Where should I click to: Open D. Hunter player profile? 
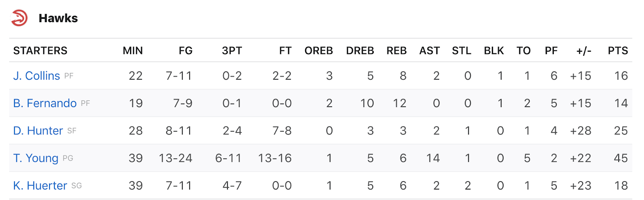coord(38,131)
